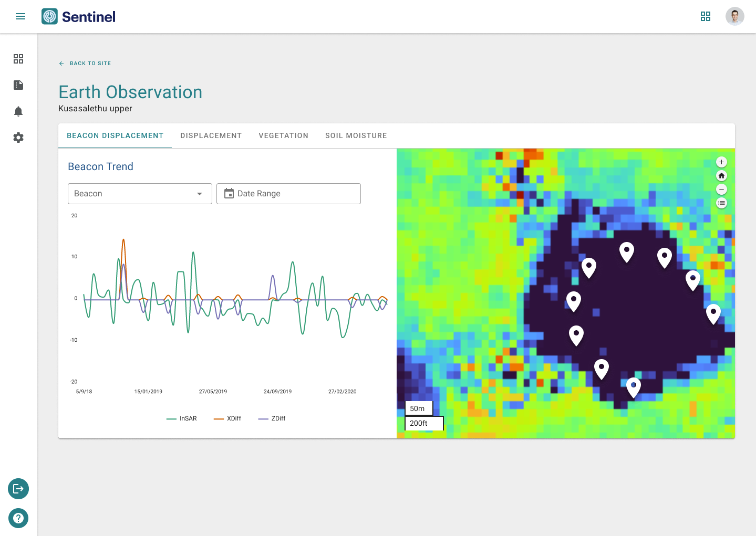
Task: Open the reports document sidebar icon
Action: [x=18, y=85]
